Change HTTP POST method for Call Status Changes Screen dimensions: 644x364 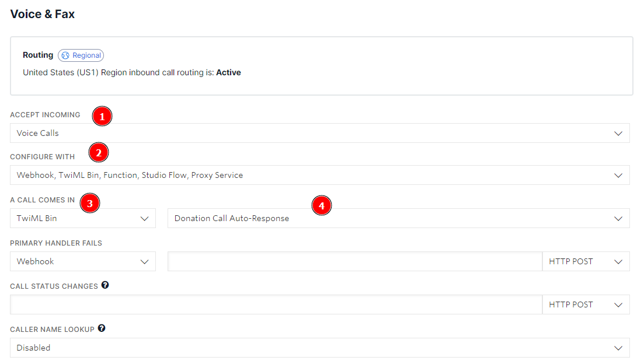tap(586, 304)
